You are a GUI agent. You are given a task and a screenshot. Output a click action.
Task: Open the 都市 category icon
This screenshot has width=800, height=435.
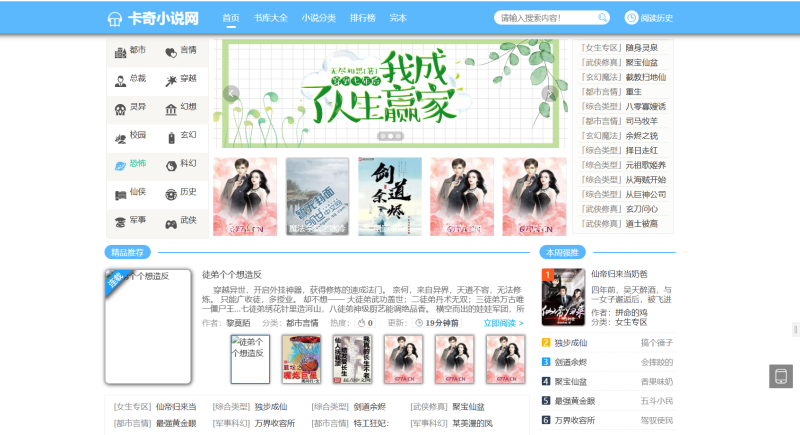pyautogui.click(x=120, y=52)
